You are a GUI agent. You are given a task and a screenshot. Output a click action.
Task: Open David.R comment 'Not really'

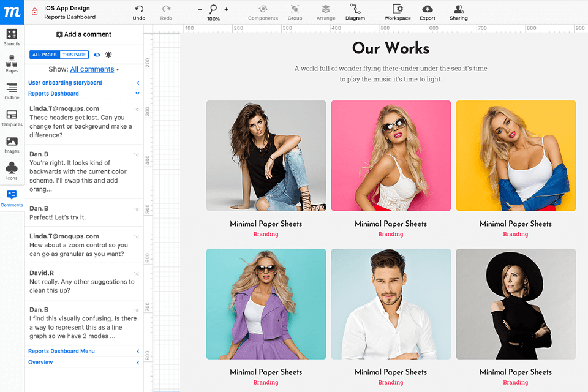click(x=84, y=281)
